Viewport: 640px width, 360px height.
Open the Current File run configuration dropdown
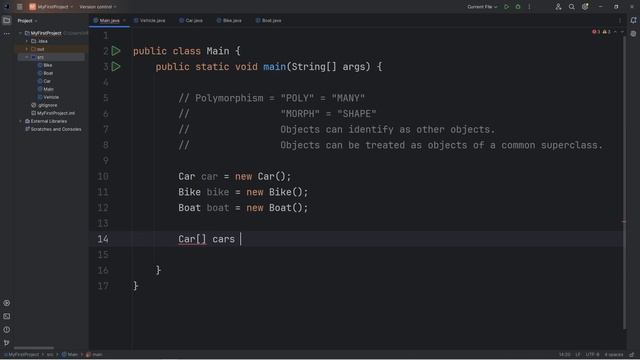(x=482, y=7)
